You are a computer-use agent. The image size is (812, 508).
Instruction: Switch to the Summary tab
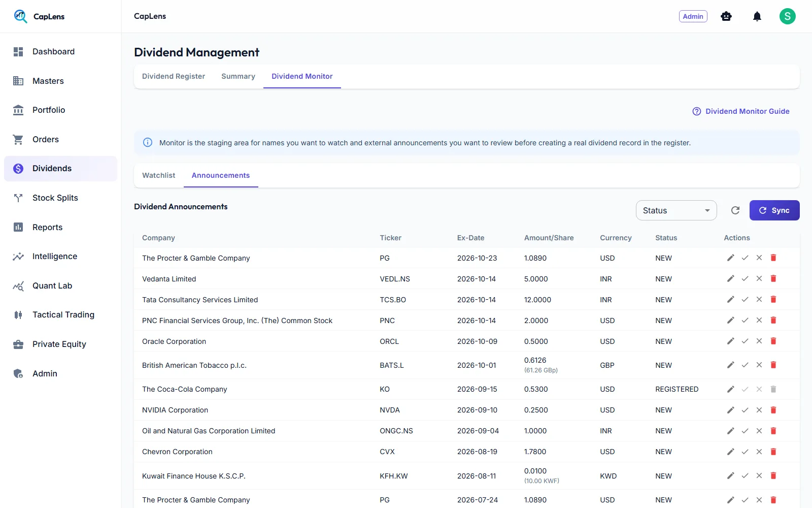(x=238, y=76)
